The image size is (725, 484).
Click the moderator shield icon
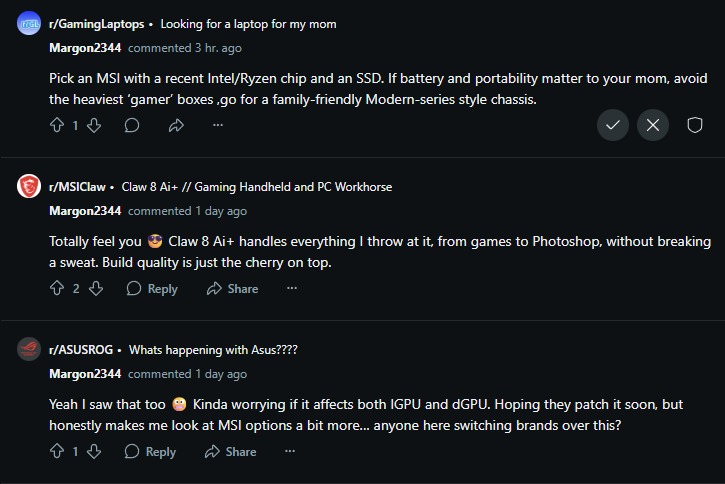tap(694, 125)
